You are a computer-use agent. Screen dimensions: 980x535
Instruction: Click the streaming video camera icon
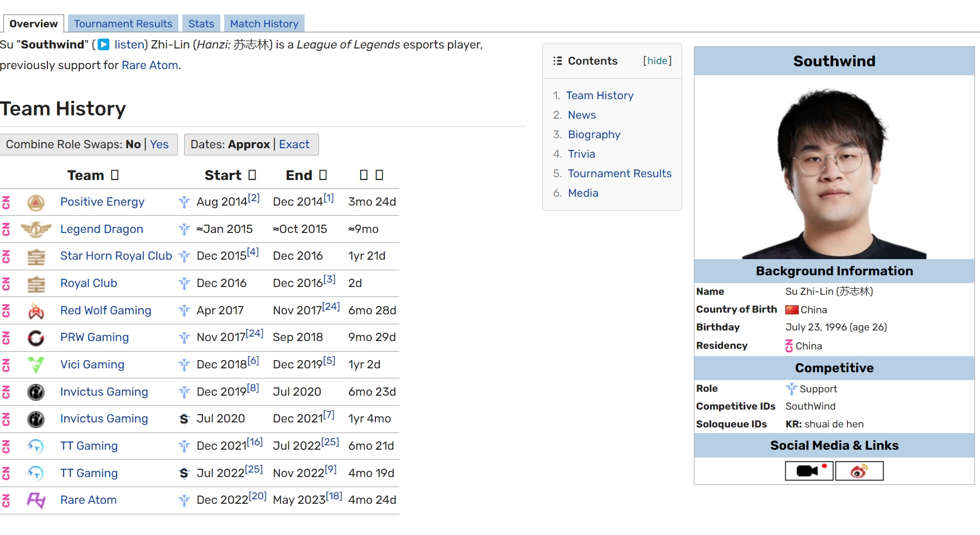coord(809,471)
